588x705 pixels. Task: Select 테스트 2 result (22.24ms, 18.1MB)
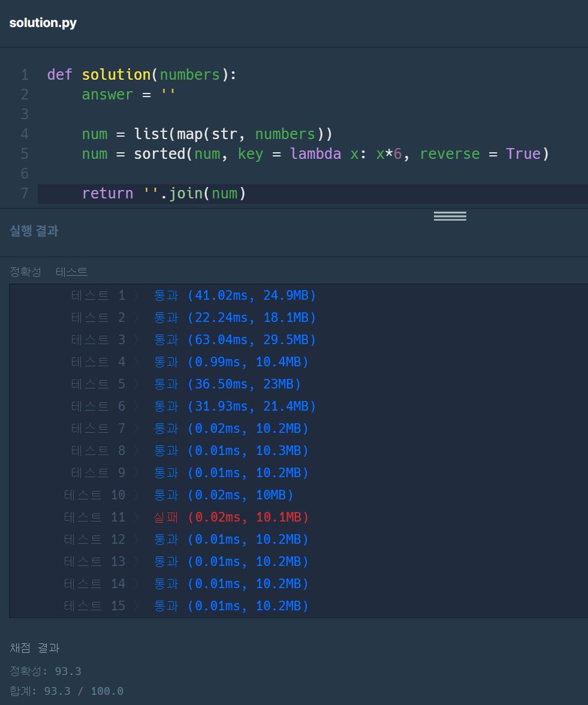tap(193, 318)
